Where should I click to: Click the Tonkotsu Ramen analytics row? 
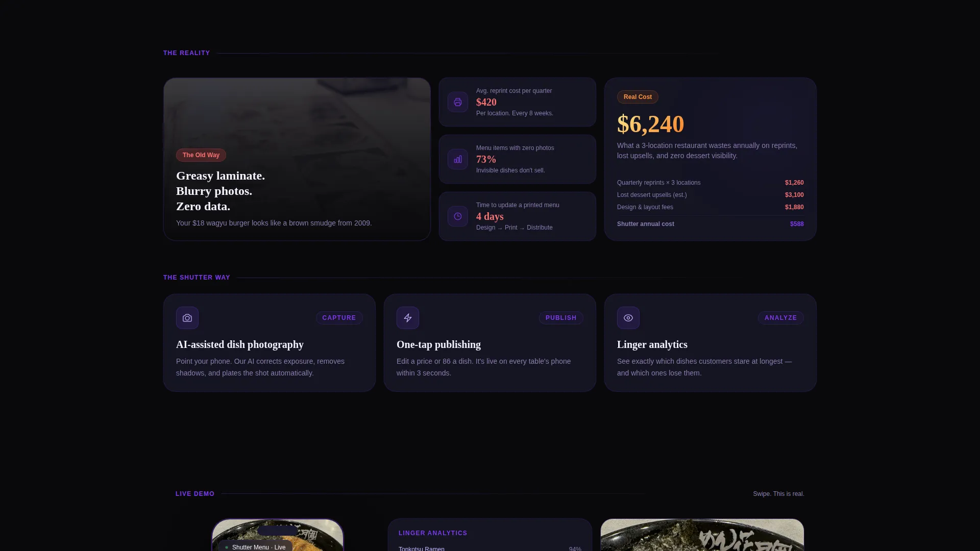pyautogui.click(x=490, y=549)
